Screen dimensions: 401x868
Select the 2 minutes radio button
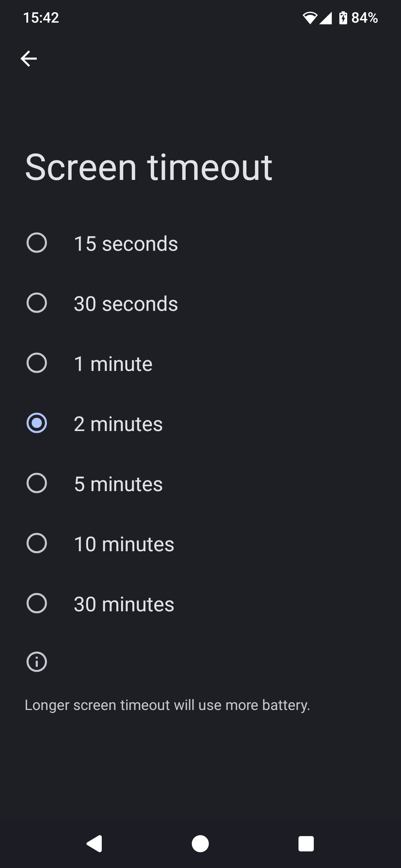coord(37,423)
